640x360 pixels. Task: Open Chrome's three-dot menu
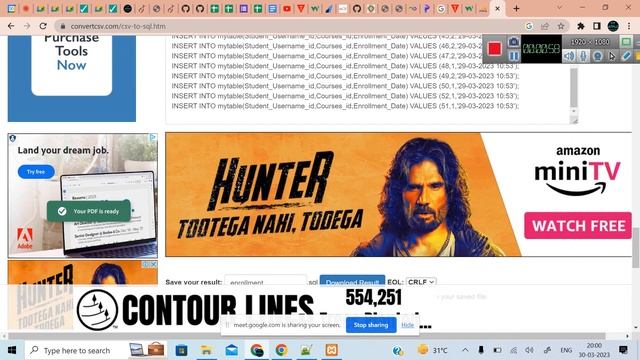[629, 26]
